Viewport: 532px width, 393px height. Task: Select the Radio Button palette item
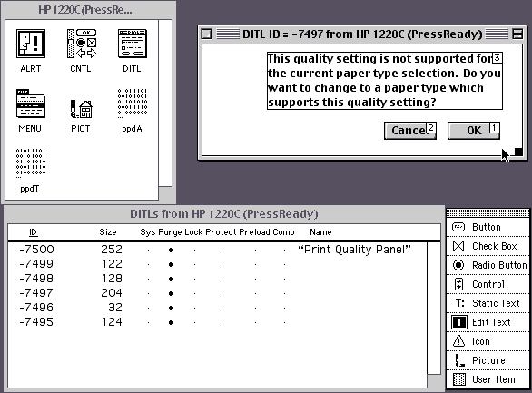click(488, 265)
